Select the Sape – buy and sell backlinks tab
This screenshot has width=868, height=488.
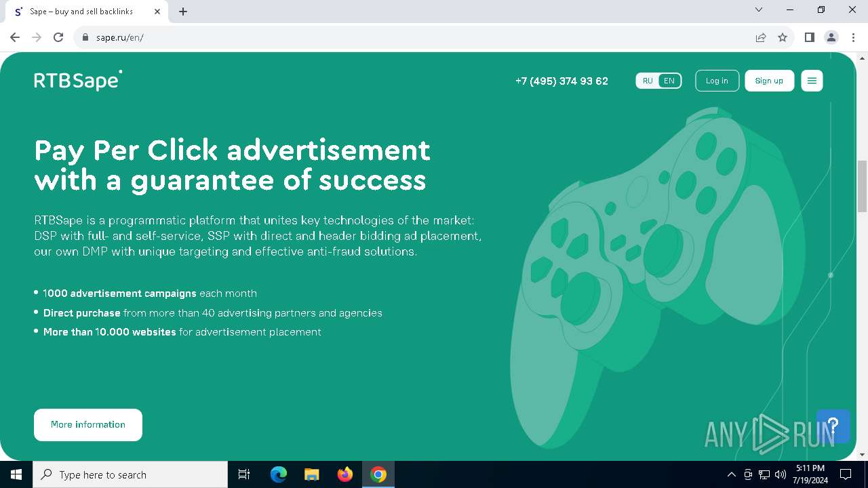(85, 12)
